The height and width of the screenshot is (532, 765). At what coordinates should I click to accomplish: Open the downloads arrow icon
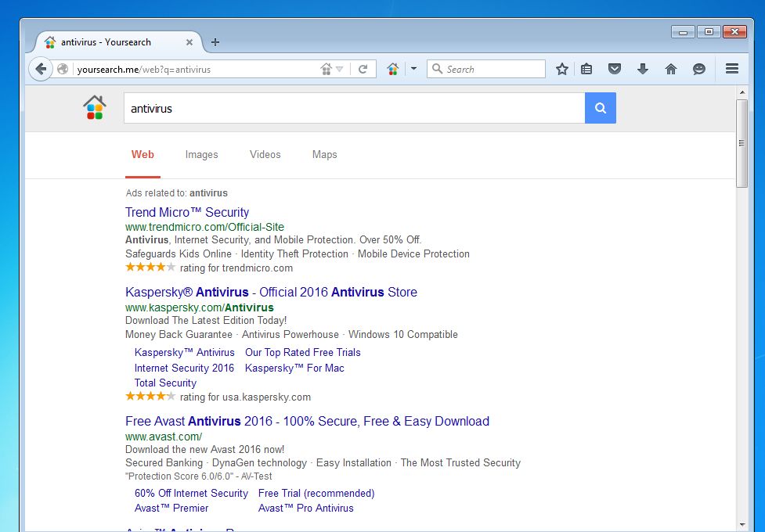click(643, 69)
